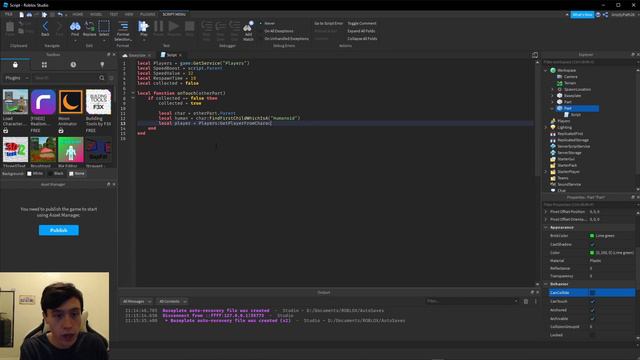This screenshot has height=360, width=640.
Task: Open the Toolbox Marketplace tab icon
Action: pyautogui.click(x=15, y=65)
